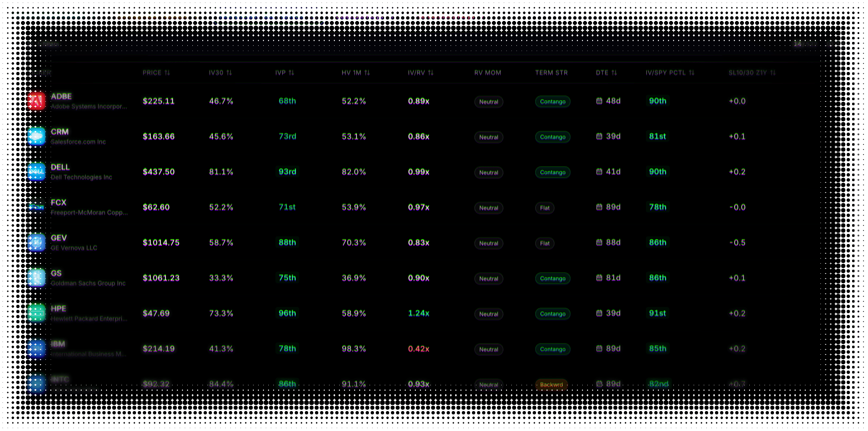Click the IBM ticker symbol
Viewport: 868px width, 431px height.
pyautogui.click(x=58, y=344)
